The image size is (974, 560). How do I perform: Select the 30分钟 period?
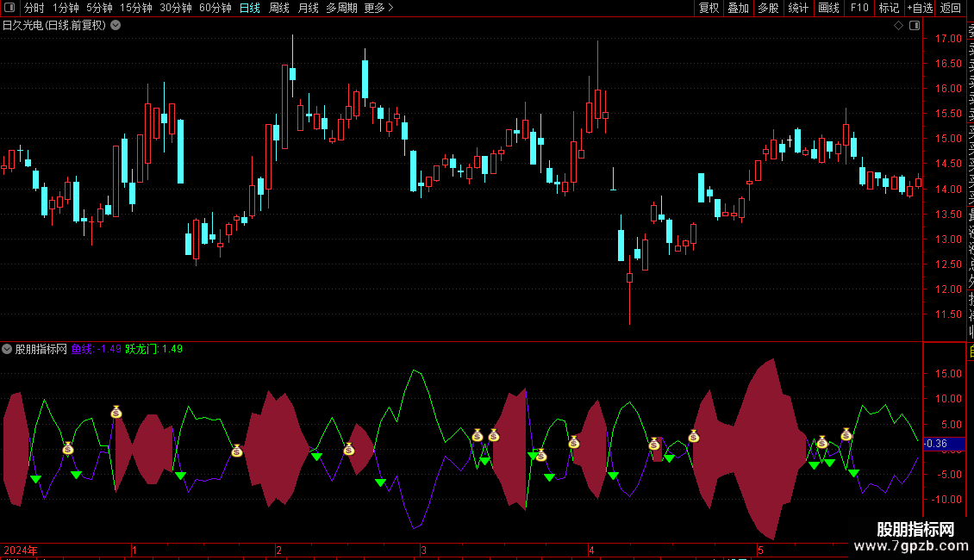[x=176, y=8]
